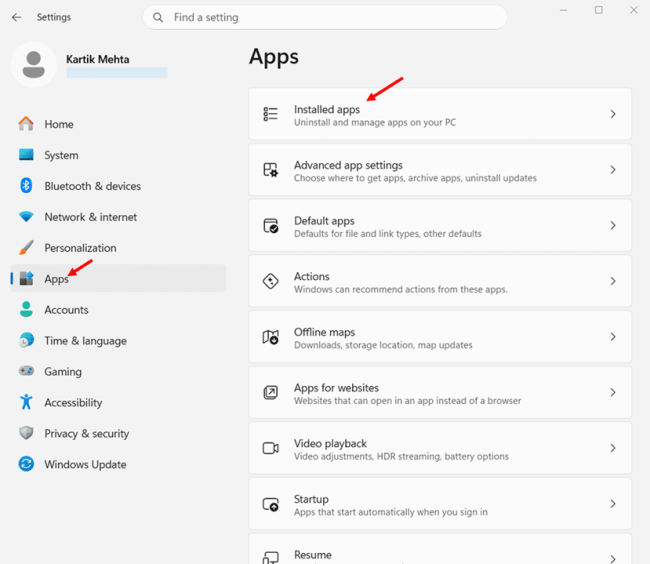Screen dimensions: 650x564
Task: Expand Offline maps chevron
Action: 613,337
